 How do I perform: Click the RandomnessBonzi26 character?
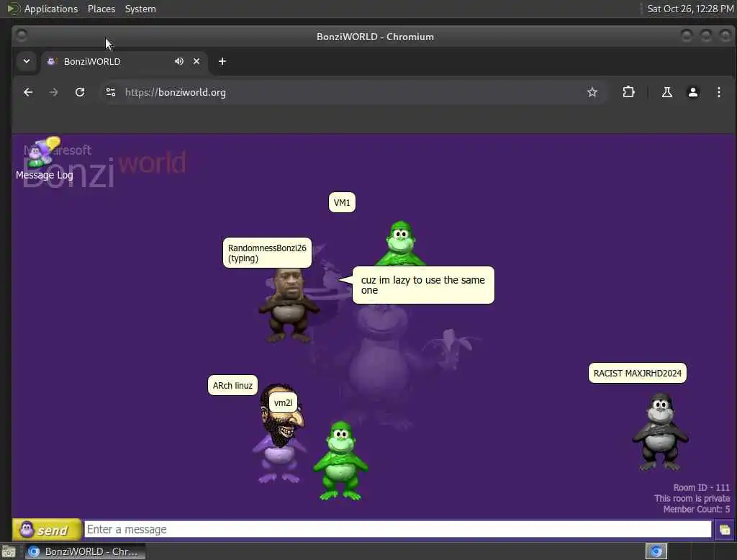(289, 305)
